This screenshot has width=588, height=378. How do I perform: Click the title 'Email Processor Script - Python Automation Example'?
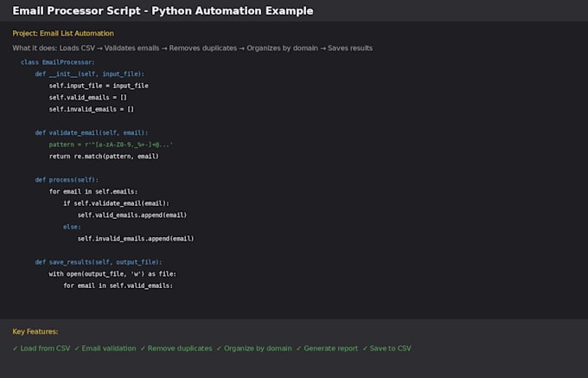[163, 11]
